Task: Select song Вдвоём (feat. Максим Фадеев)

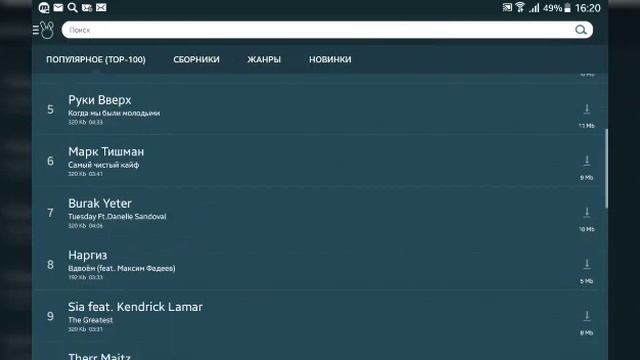Action: pyautogui.click(x=122, y=268)
